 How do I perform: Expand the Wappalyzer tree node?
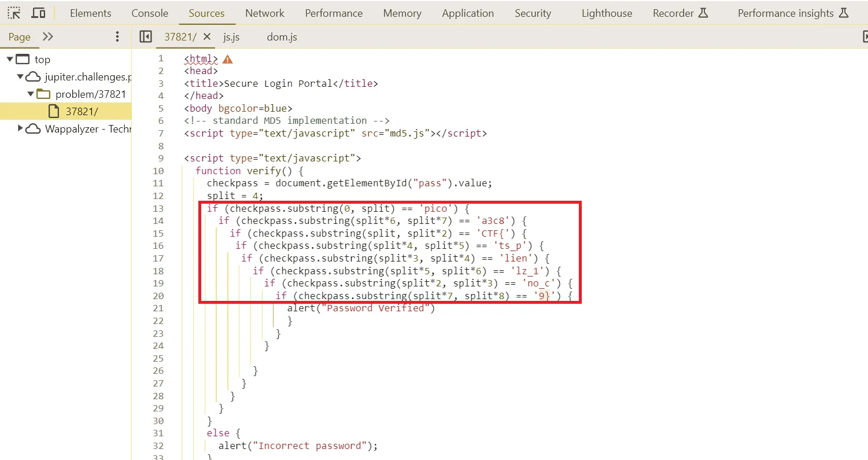(20, 128)
